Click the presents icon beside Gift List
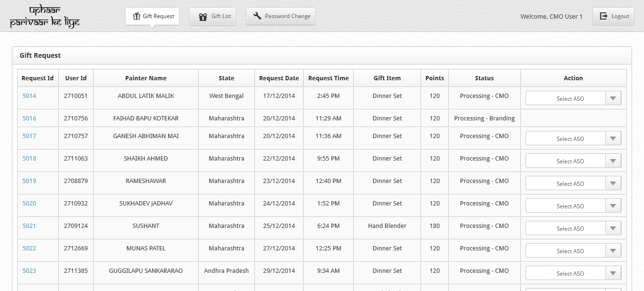Image resolution: width=644 pixels, height=291 pixels. click(x=203, y=16)
